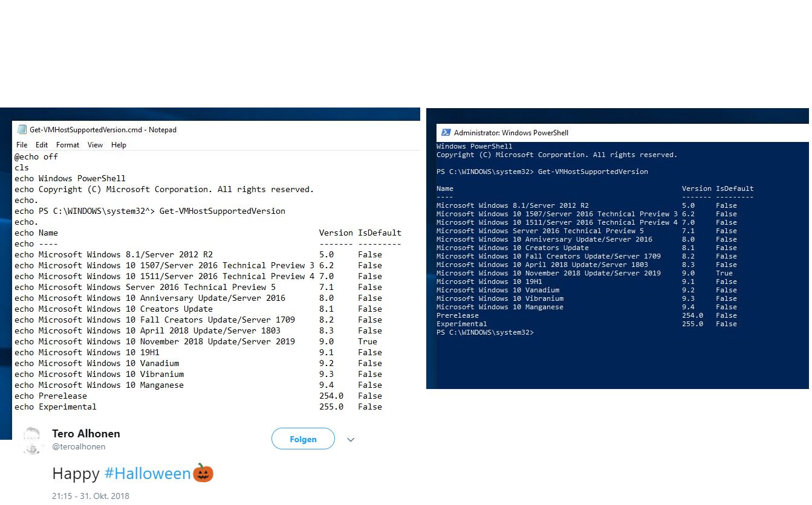Click Fall Creators Update/Server 1709 line in Notepad
The image size is (812, 505).
click(x=198, y=320)
